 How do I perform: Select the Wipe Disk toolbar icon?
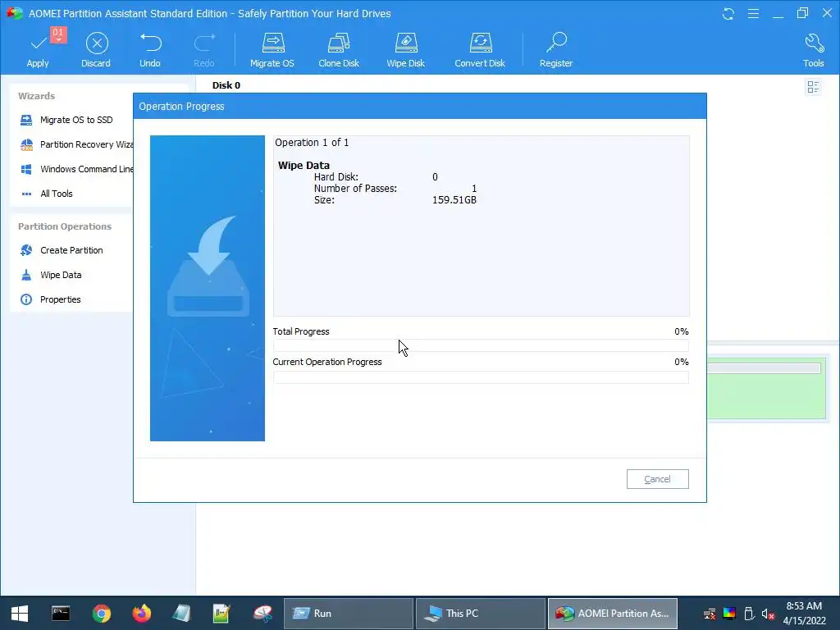pyautogui.click(x=406, y=50)
